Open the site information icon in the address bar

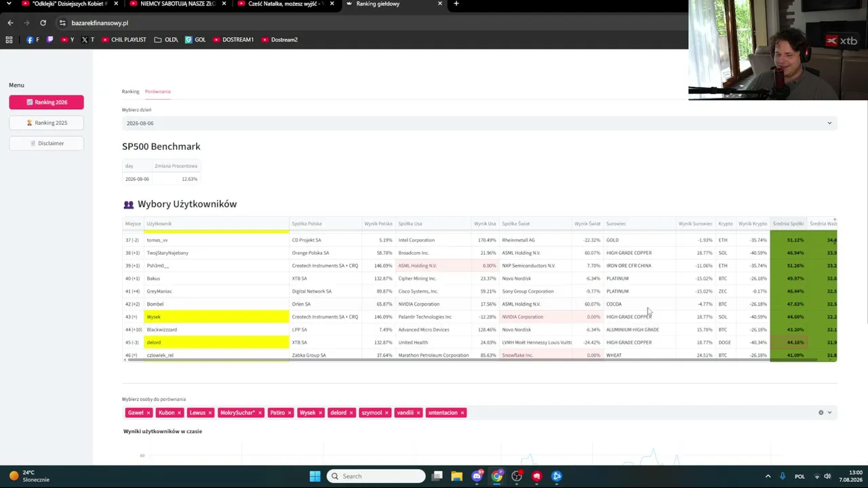click(x=62, y=23)
